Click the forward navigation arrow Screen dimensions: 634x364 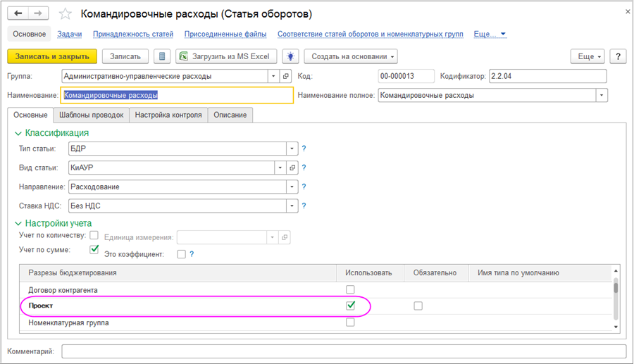38,13
